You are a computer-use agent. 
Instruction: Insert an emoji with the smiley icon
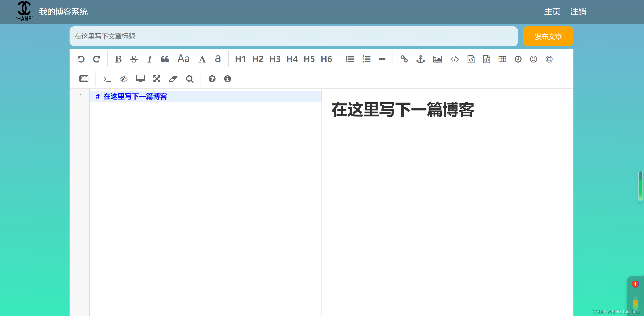(533, 59)
